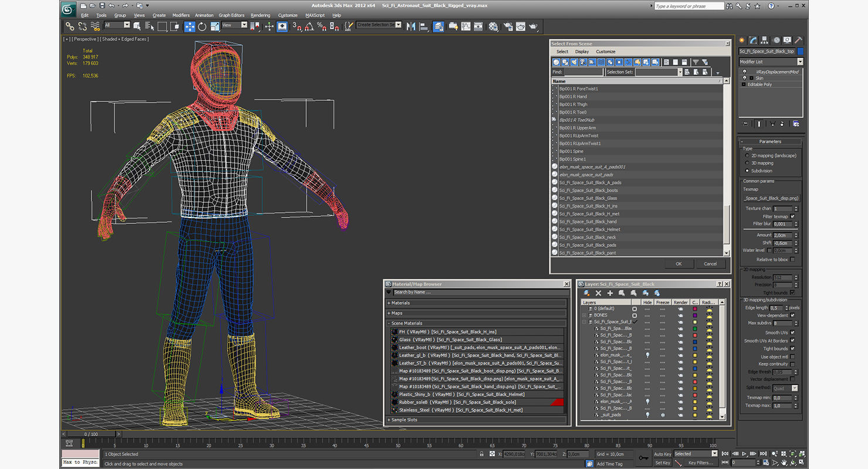
Task: Open the Curve Editor icon
Action: [466, 26]
